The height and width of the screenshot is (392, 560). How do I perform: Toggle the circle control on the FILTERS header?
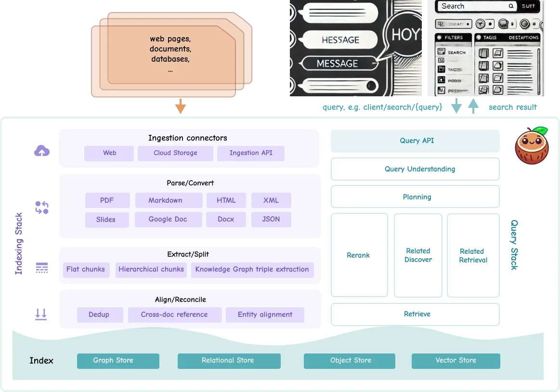tap(439, 38)
